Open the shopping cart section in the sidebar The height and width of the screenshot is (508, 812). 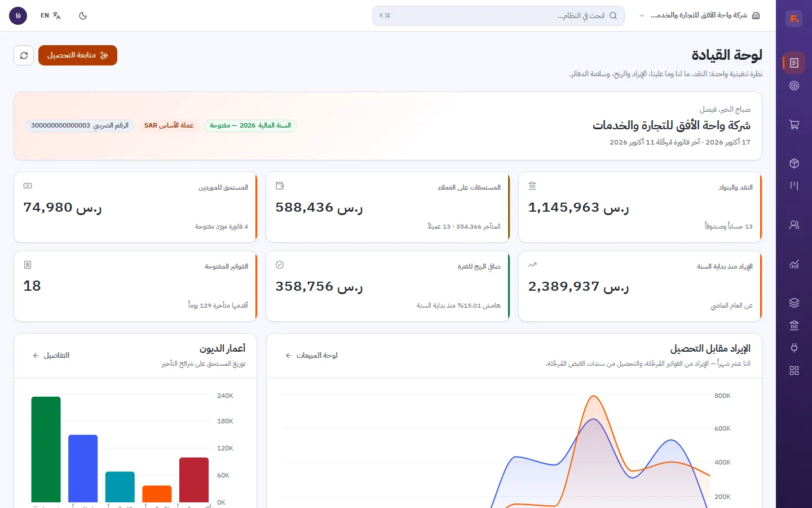tap(794, 125)
